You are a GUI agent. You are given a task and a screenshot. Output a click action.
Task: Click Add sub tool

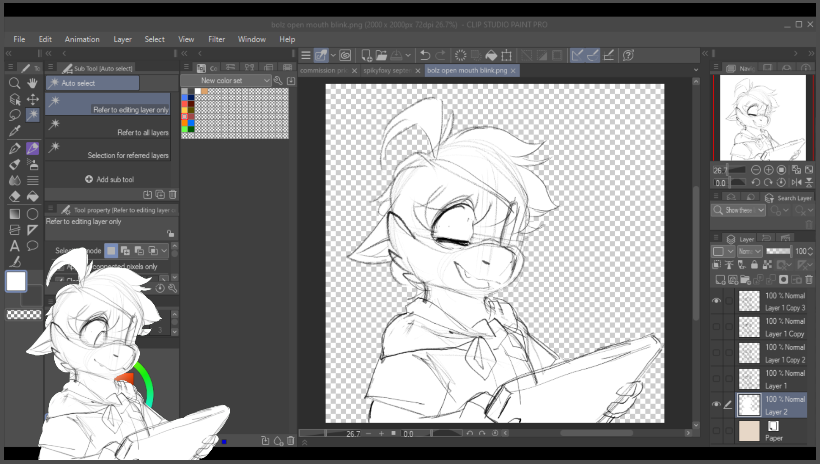[109, 179]
